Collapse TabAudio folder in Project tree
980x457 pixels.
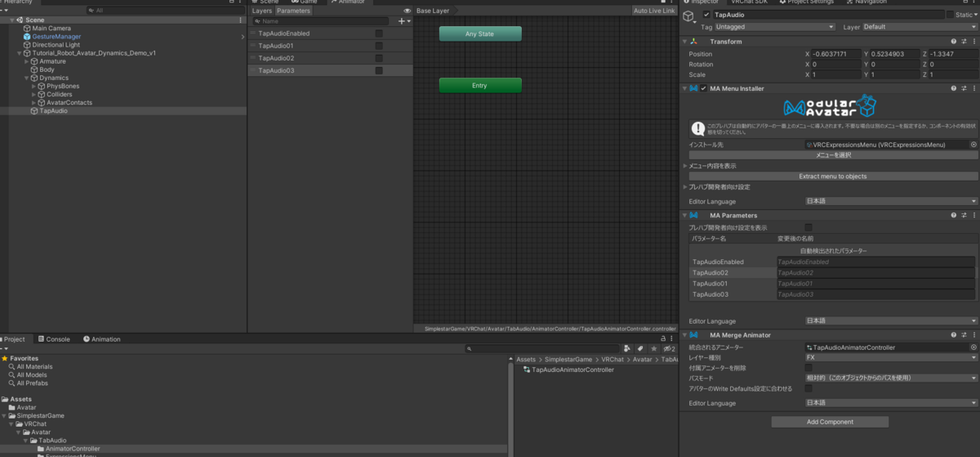[x=25, y=440]
